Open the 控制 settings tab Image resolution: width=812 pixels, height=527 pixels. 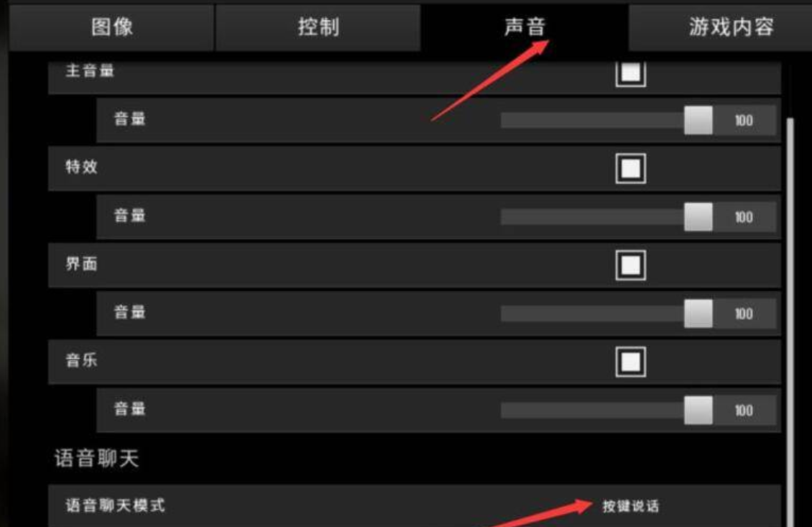318,27
